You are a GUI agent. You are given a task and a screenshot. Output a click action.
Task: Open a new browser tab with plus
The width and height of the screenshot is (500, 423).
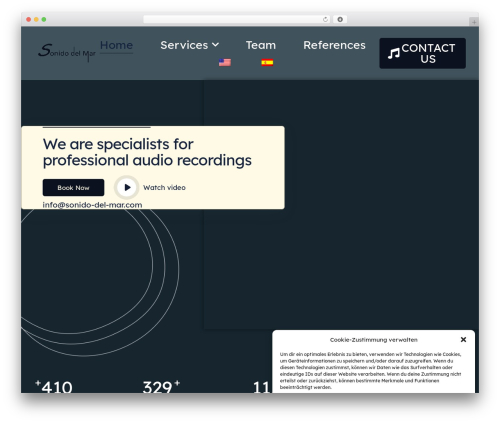click(x=474, y=22)
